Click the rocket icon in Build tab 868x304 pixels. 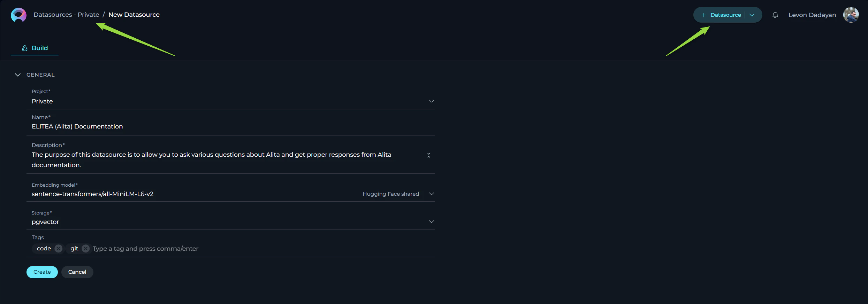(25, 48)
